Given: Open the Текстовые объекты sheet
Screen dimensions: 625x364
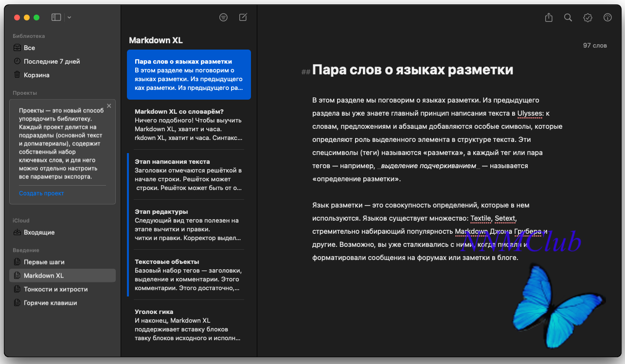Looking at the screenshot, I should [x=189, y=275].
